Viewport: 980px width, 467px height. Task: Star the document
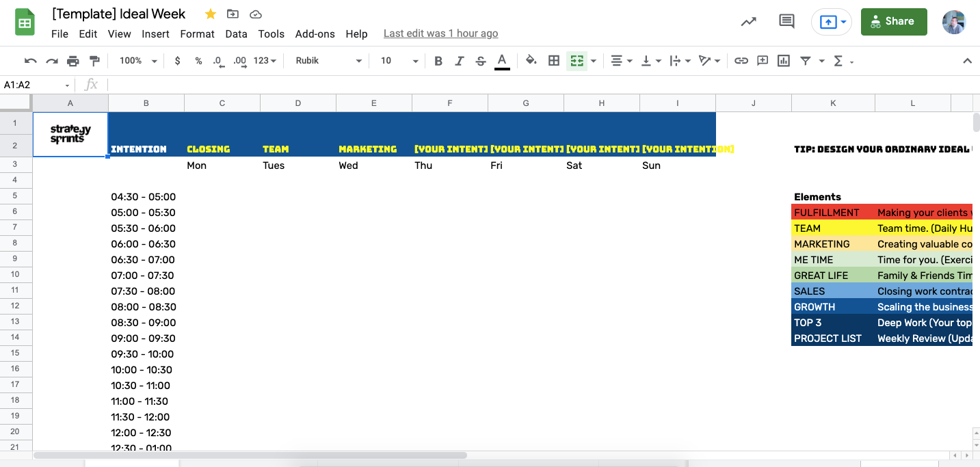(211, 14)
